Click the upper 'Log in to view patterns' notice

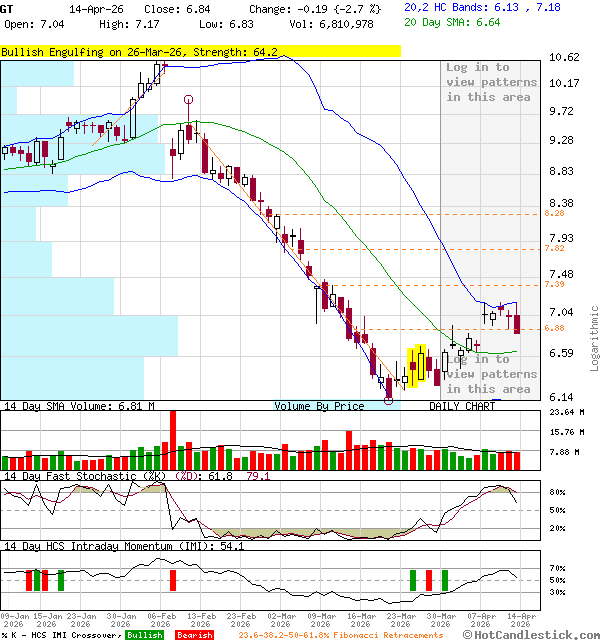point(491,82)
